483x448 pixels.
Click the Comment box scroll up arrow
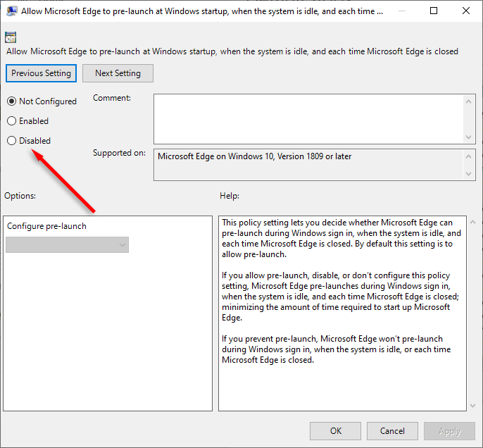point(469,101)
